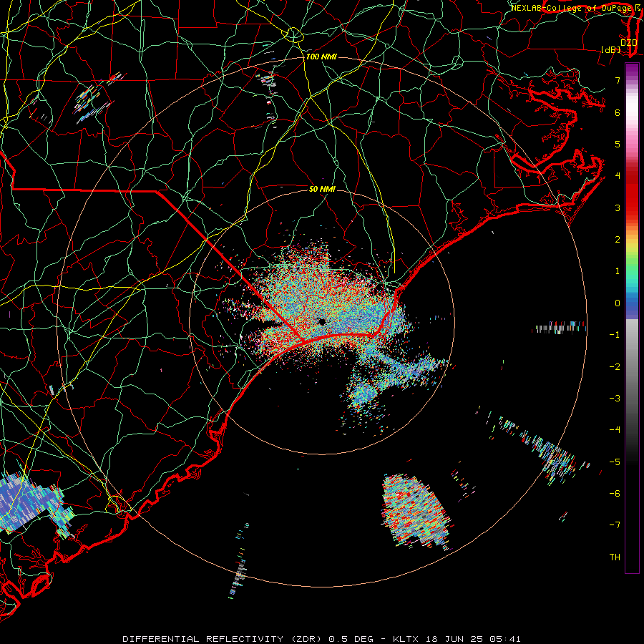Click the offshore echo blob south of radar

(416, 511)
